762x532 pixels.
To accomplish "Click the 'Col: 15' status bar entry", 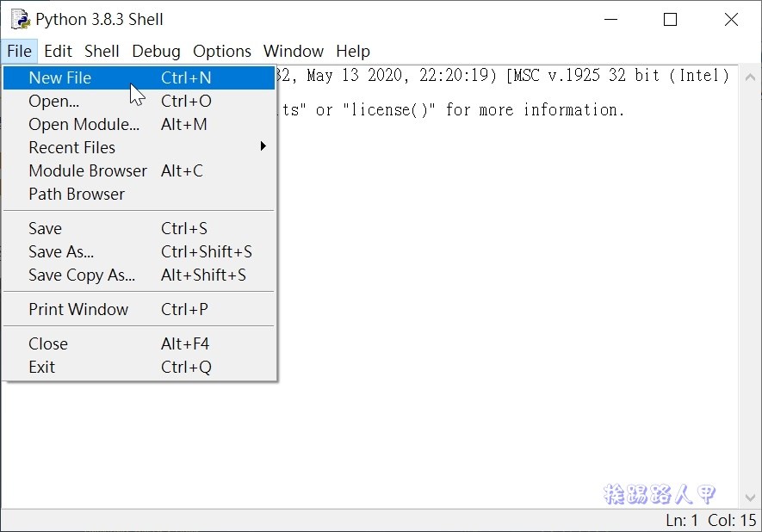I will (x=732, y=520).
